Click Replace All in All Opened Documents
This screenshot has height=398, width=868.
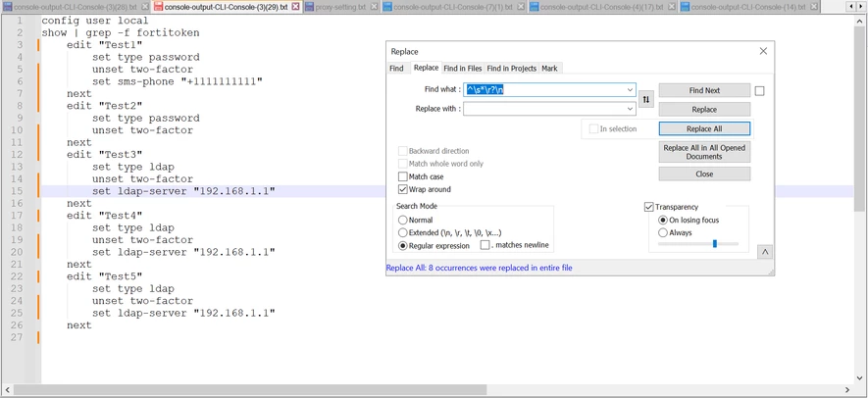click(704, 152)
